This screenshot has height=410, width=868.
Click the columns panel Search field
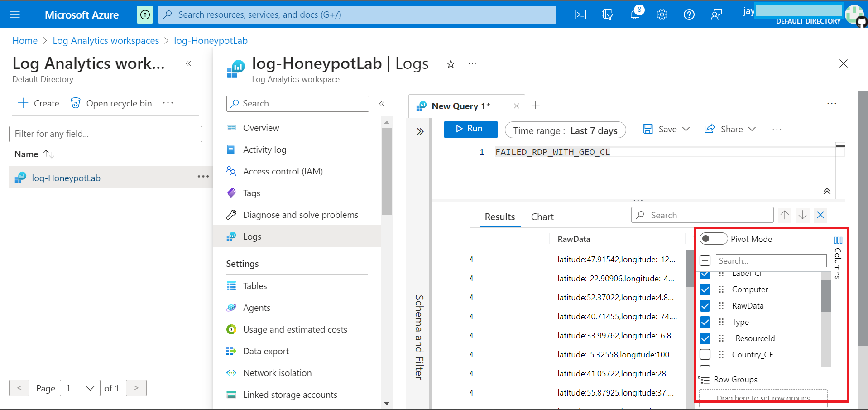coord(771,260)
